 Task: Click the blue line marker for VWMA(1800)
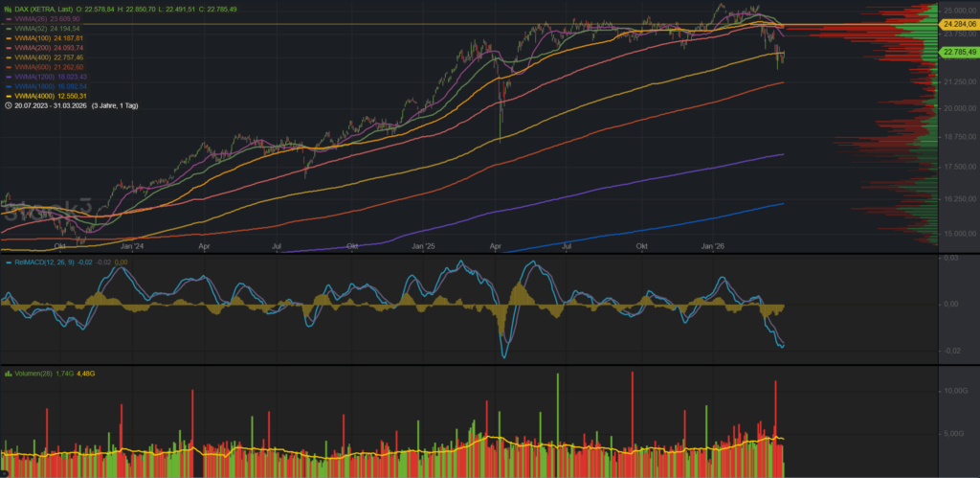(8, 86)
